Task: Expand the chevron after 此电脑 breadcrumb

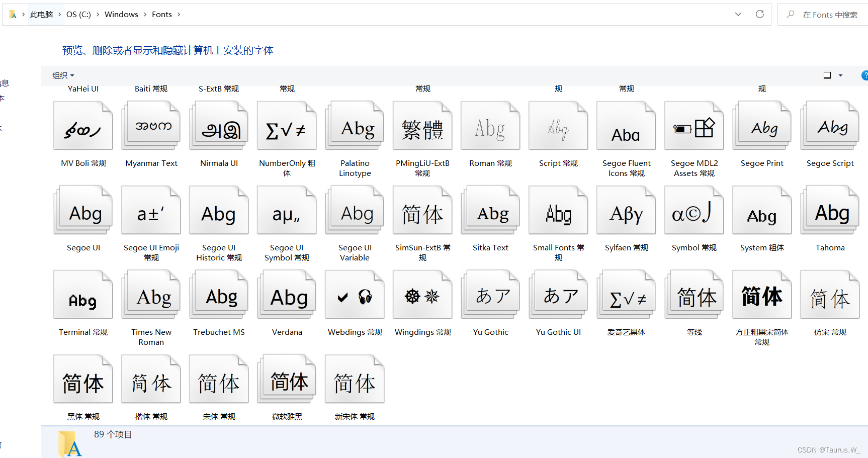Action: (59, 15)
